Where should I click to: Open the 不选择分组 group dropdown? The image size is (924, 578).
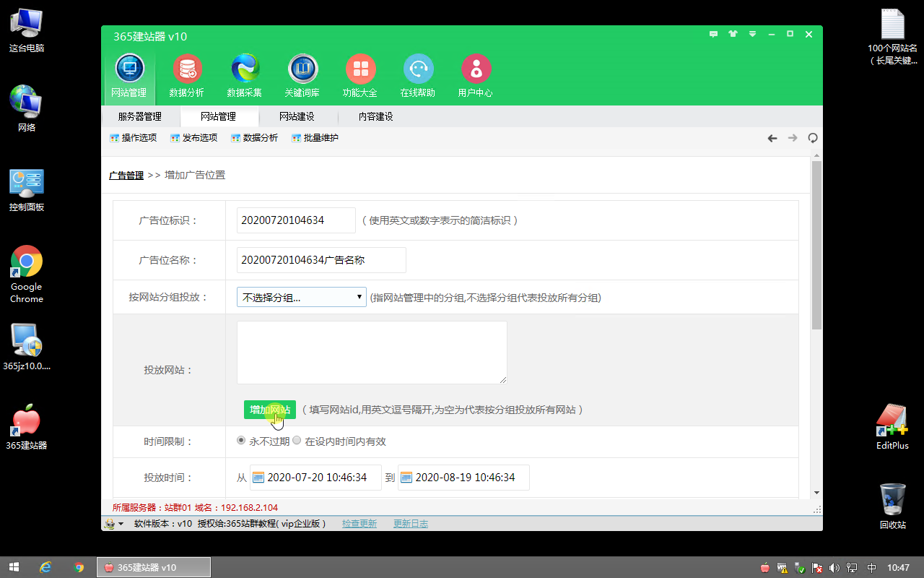coord(302,297)
